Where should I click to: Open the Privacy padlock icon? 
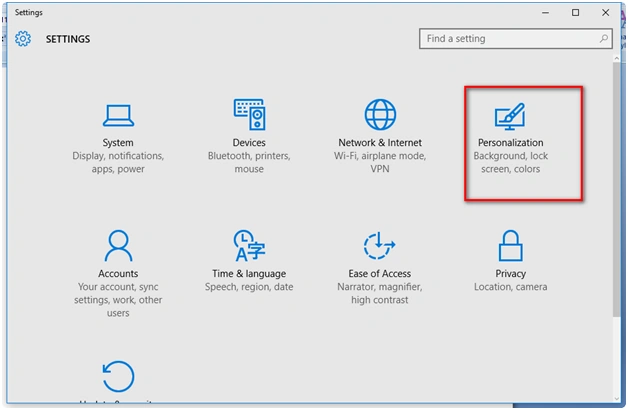pyautogui.click(x=510, y=245)
